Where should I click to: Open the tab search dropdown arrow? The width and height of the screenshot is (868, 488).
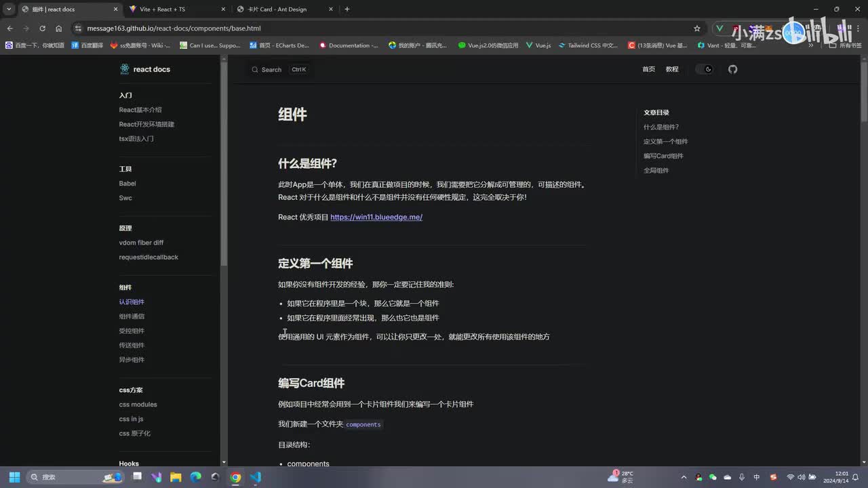pyautogui.click(x=9, y=9)
